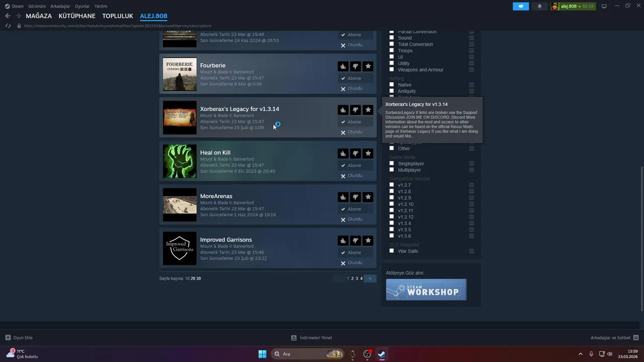Viewport: 644px width, 362px height.
Task: Favorite the Fourberie mod with star
Action: 368,66
